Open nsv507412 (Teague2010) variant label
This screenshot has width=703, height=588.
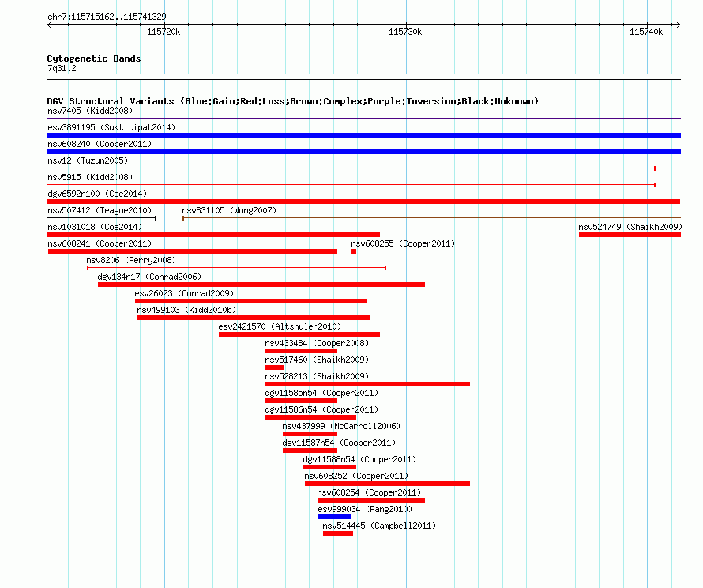click(x=100, y=210)
